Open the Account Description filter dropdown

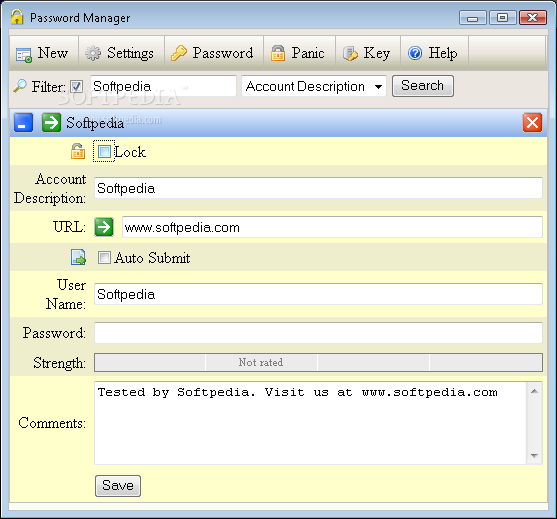tap(314, 86)
